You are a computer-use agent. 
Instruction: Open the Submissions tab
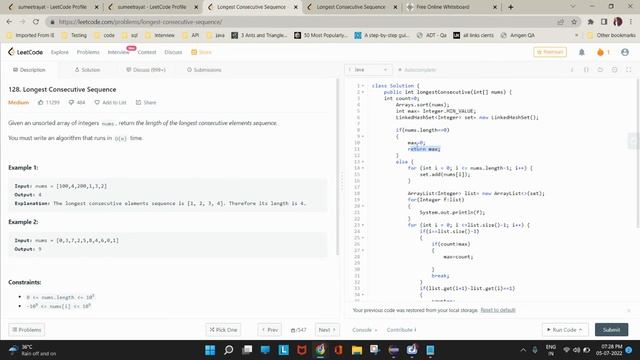204,70
